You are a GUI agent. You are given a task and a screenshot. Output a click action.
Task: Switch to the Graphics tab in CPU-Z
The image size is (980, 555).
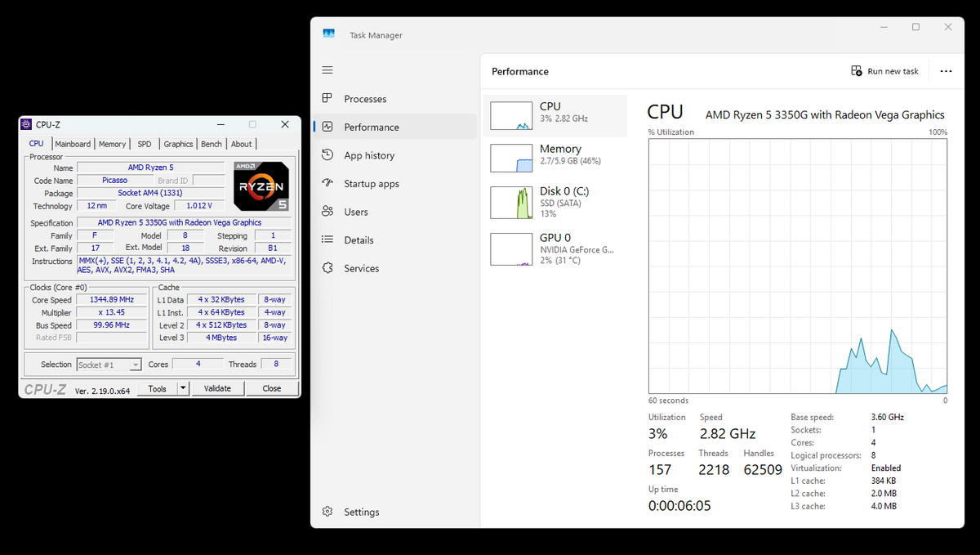pos(178,144)
